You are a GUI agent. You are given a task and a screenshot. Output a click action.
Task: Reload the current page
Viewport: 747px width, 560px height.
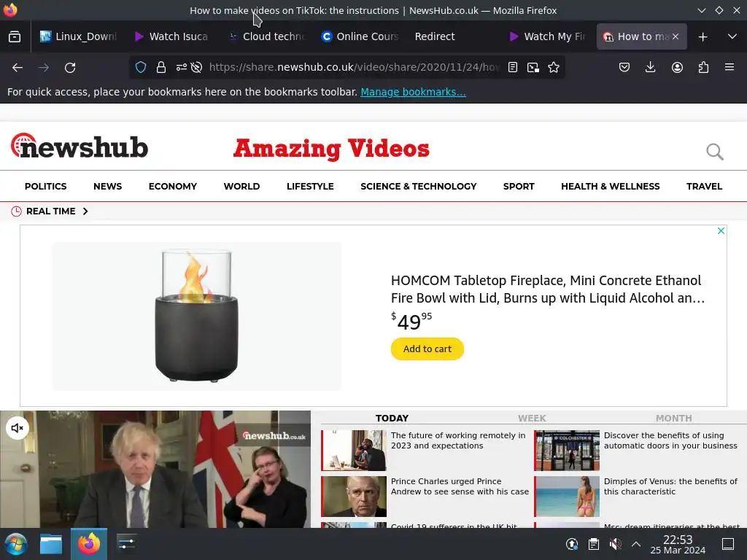coord(70,68)
